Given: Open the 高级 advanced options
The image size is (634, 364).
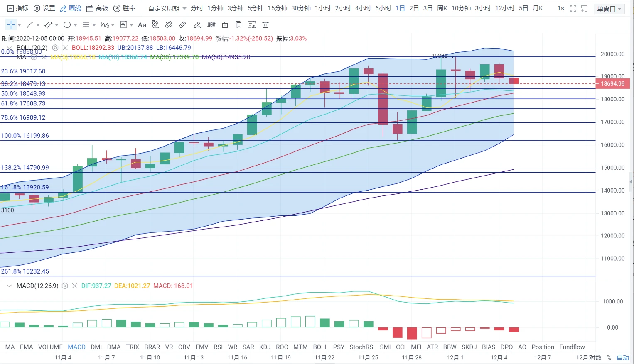Looking at the screenshot, I should [97, 8].
